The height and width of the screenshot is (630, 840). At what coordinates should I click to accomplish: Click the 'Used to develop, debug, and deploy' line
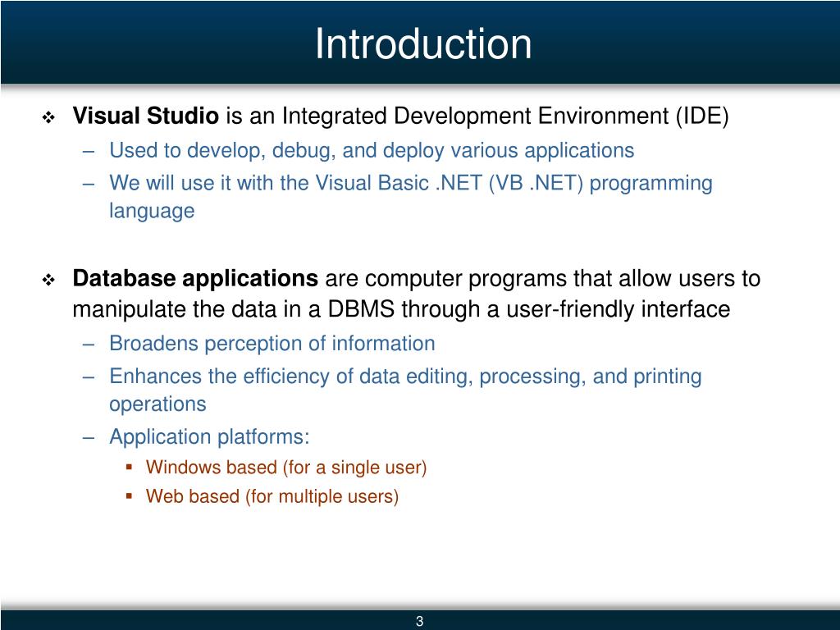pyautogui.click(x=372, y=151)
